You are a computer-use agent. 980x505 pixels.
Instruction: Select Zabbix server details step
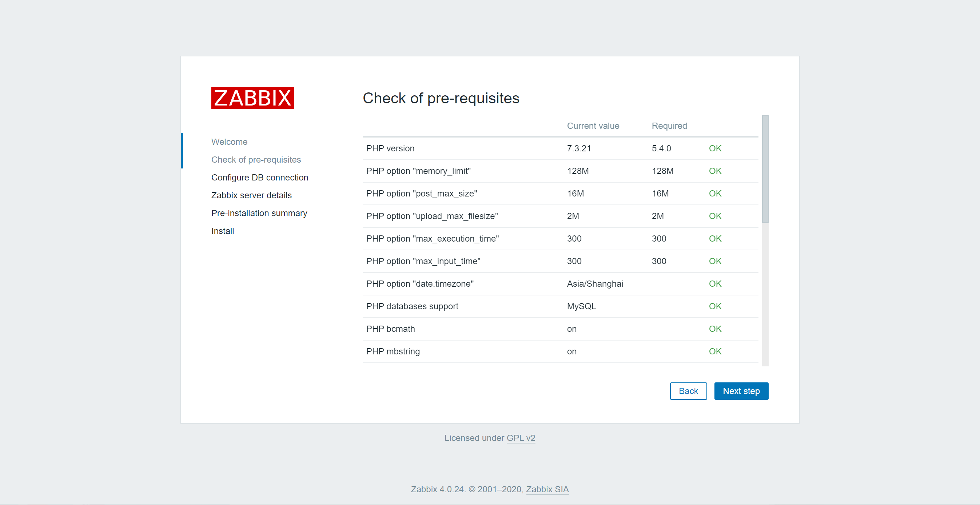coord(251,195)
